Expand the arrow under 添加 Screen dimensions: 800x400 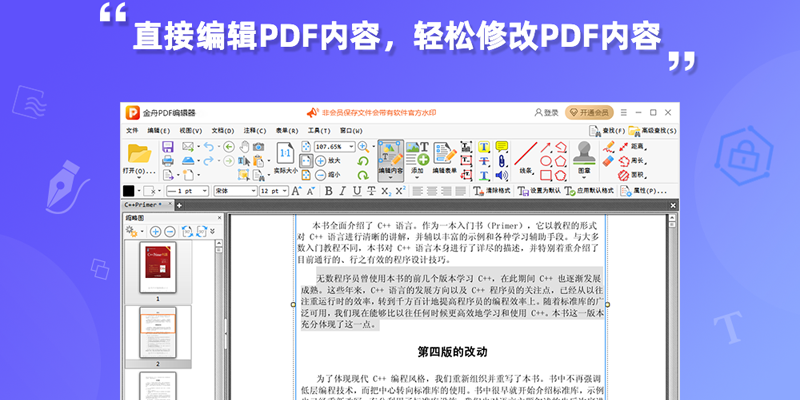point(417,178)
